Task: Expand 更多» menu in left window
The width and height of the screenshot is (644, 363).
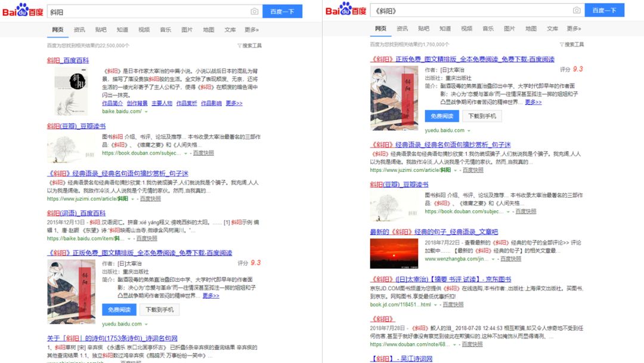Action: click(x=252, y=30)
